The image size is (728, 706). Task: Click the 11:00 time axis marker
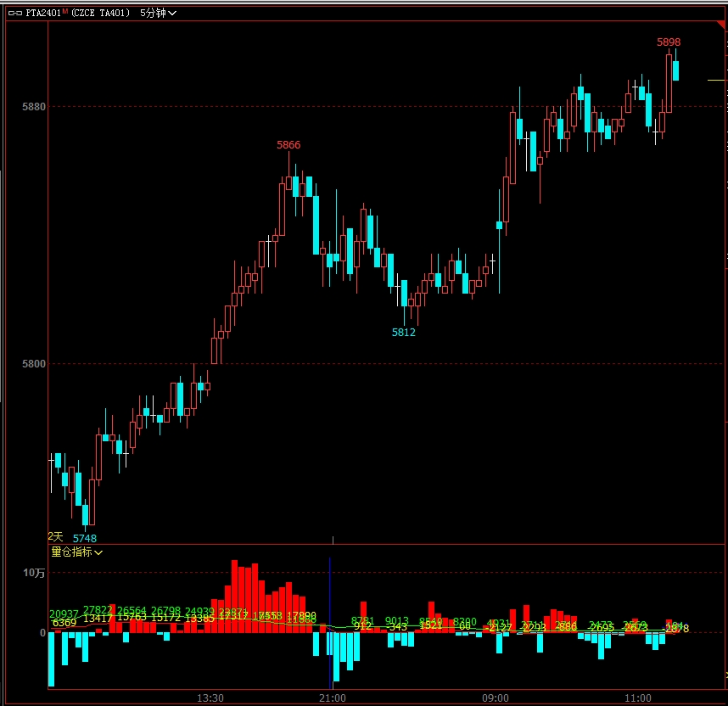(637, 698)
